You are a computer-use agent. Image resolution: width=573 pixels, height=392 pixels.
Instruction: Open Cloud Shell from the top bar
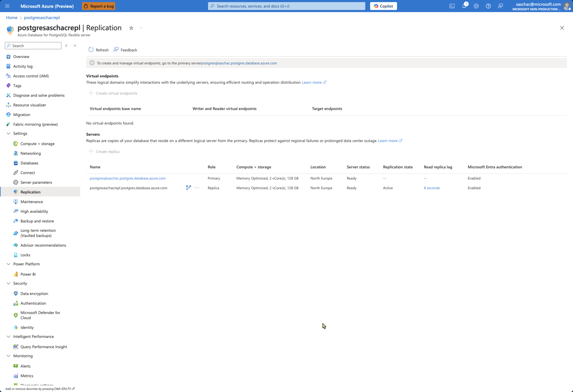click(452, 6)
